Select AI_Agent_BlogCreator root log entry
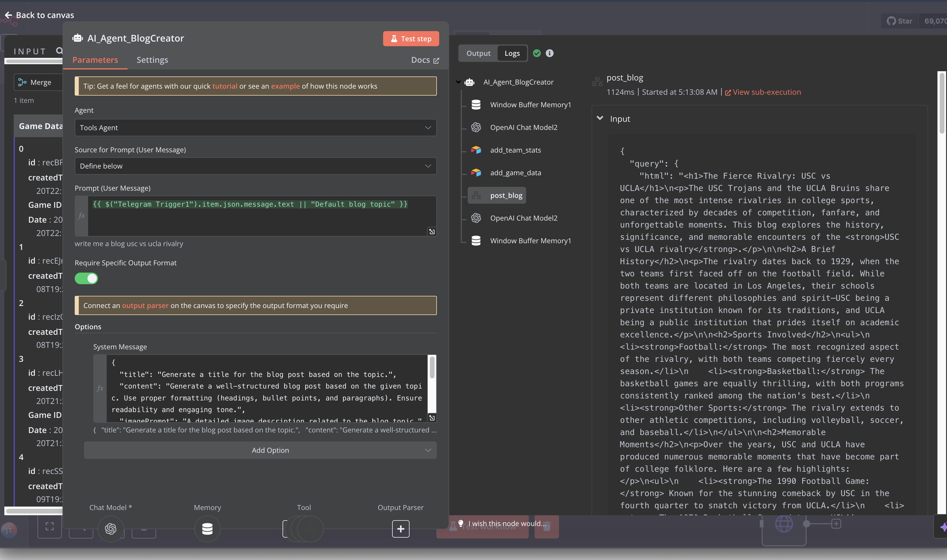947x560 pixels. (x=518, y=82)
